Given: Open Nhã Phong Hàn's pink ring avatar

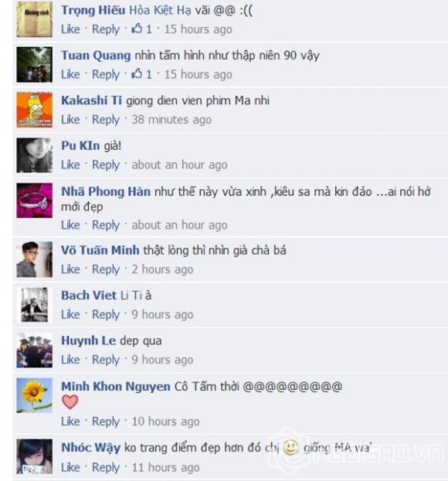Looking at the screenshot, I should [x=34, y=200].
